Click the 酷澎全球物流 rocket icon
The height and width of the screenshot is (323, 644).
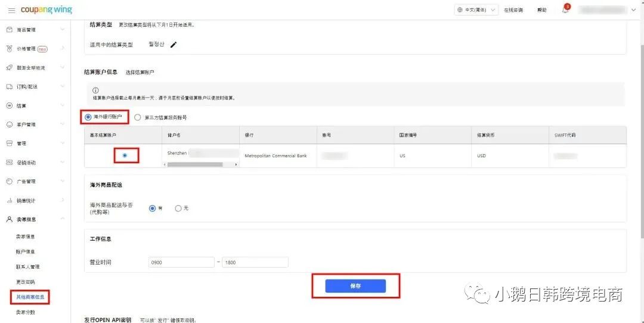tap(10, 68)
